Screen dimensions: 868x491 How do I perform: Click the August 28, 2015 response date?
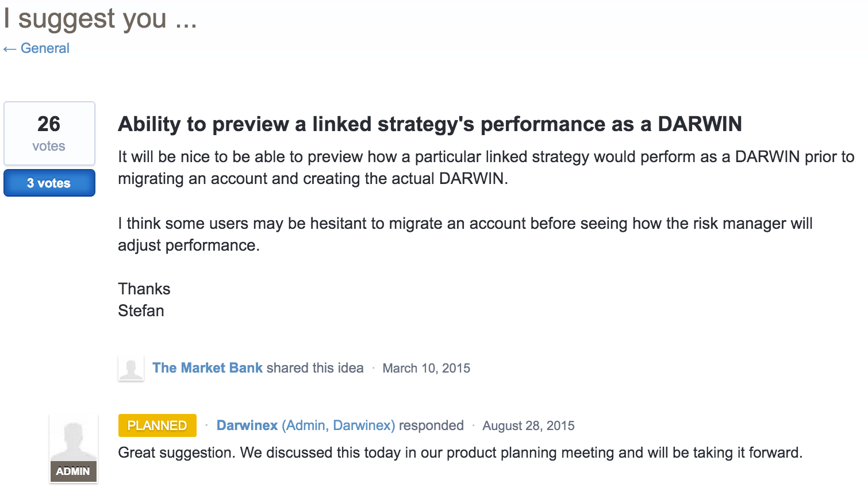tap(528, 426)
